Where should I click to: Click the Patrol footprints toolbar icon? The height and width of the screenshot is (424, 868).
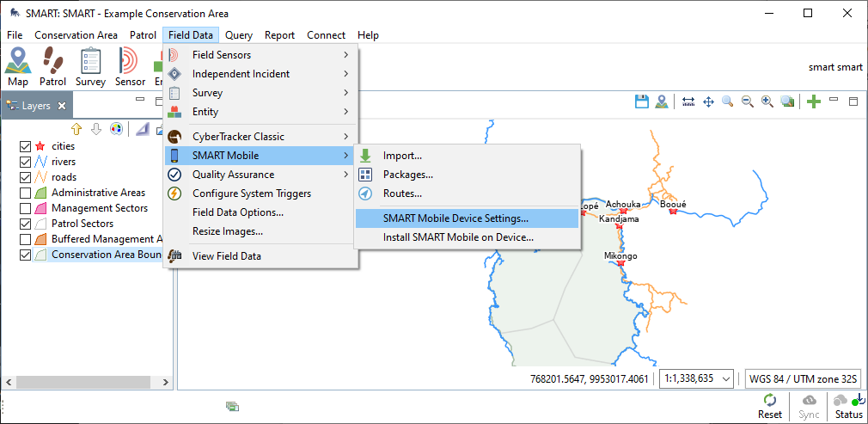(x=52, y=66)
